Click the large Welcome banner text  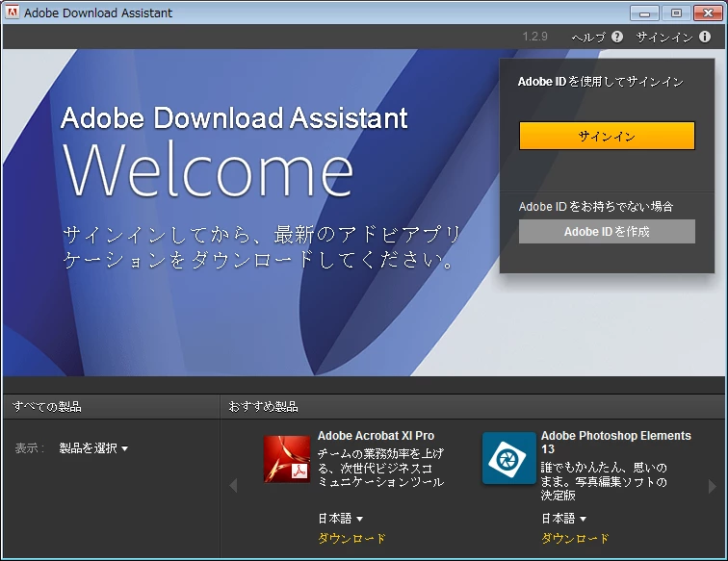pos(208,169)
